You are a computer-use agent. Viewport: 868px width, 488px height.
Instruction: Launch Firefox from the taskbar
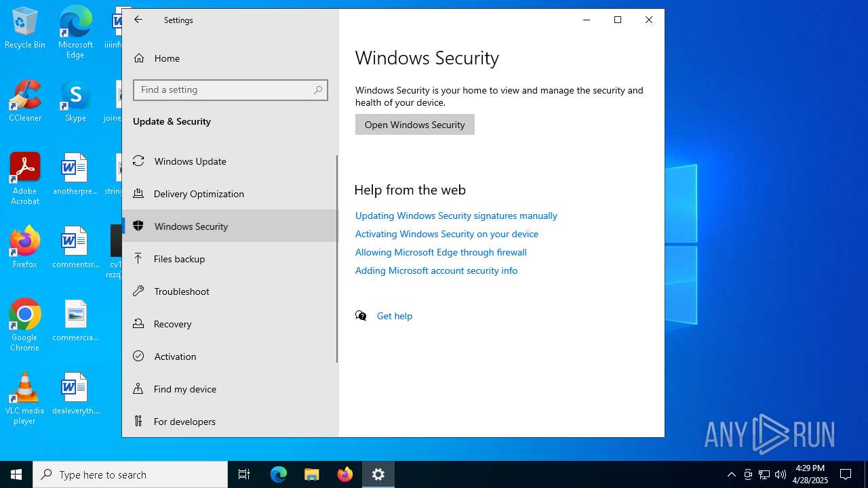pos(345,474)
